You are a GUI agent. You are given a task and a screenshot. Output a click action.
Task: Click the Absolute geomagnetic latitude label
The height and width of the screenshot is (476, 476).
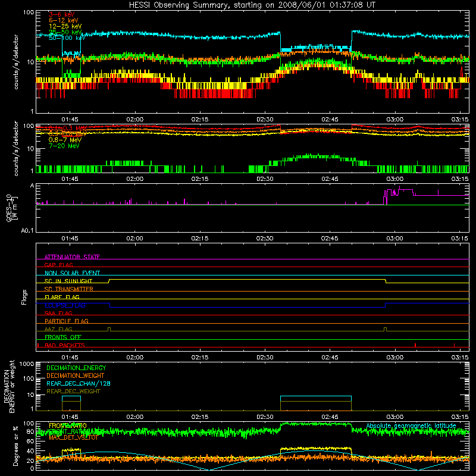pos(411,426)
